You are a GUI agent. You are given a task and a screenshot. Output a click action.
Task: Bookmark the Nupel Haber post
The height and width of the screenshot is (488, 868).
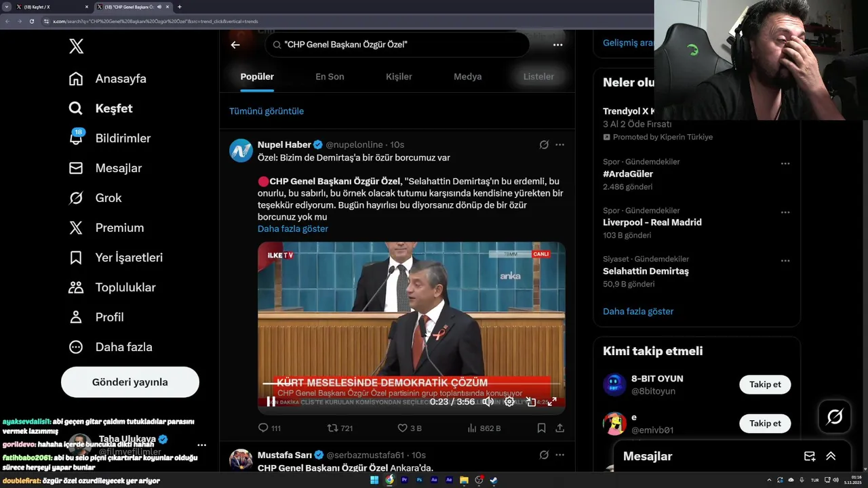pos(541,428)
